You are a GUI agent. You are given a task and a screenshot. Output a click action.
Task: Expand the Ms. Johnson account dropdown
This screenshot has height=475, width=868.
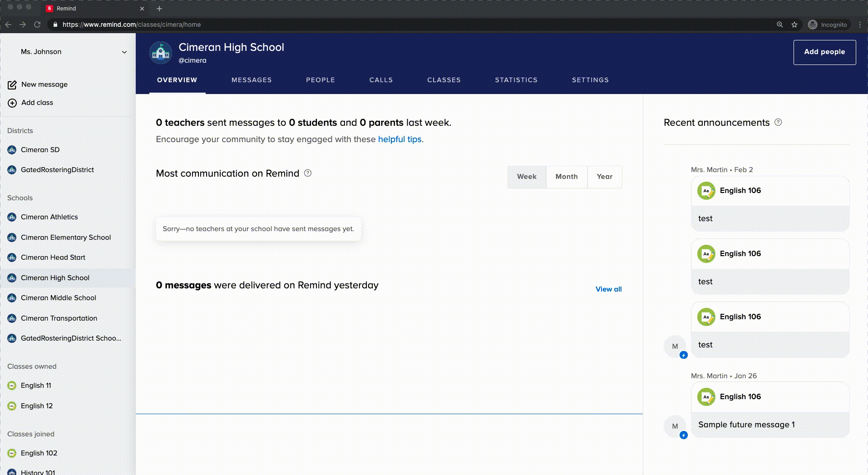(125, 52)
